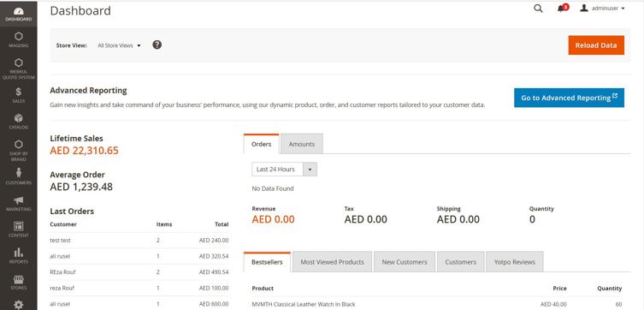Click the Lifetime Sales amount AED 22,310.65
The width and height of the screenshot is (644, 310).
[x=84, y=151]
